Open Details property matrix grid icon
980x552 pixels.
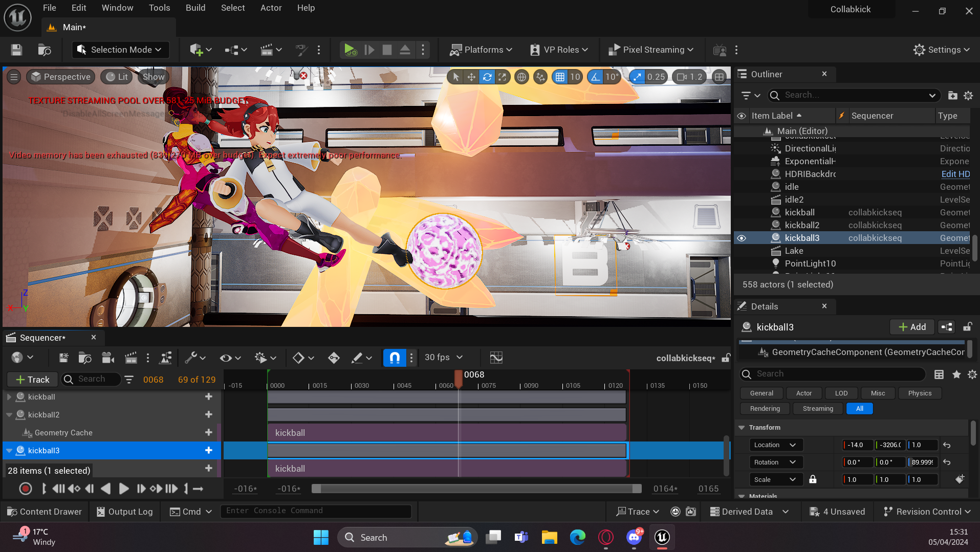(x=939, y=374)
